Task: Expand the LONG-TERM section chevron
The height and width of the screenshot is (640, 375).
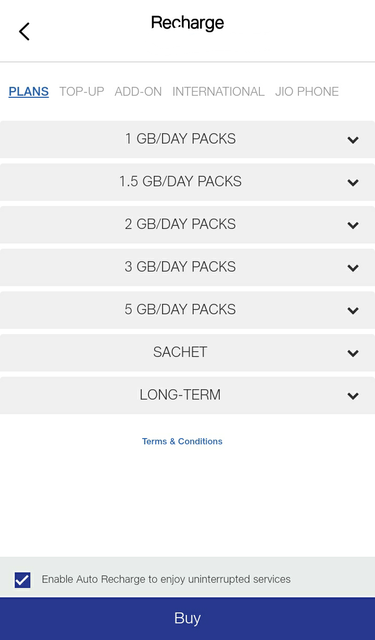Action: coord(353,396)
